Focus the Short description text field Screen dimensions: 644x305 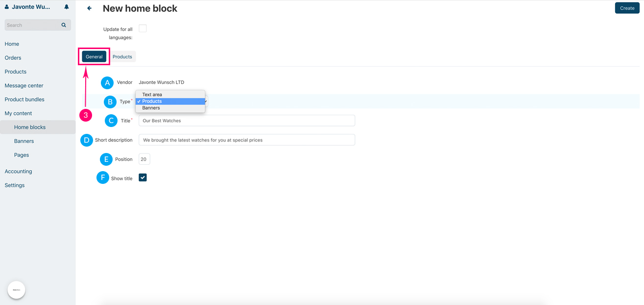click(x=246, y=140)
